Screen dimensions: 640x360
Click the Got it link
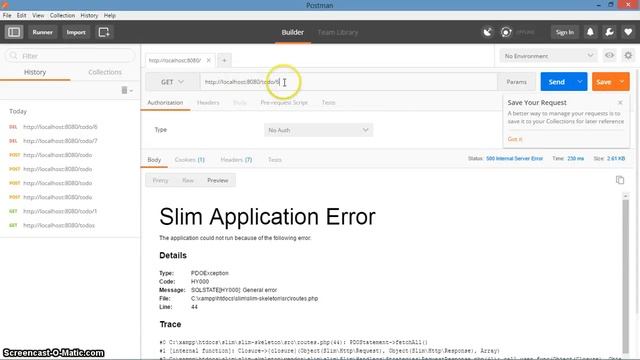[x=515, y=139]
